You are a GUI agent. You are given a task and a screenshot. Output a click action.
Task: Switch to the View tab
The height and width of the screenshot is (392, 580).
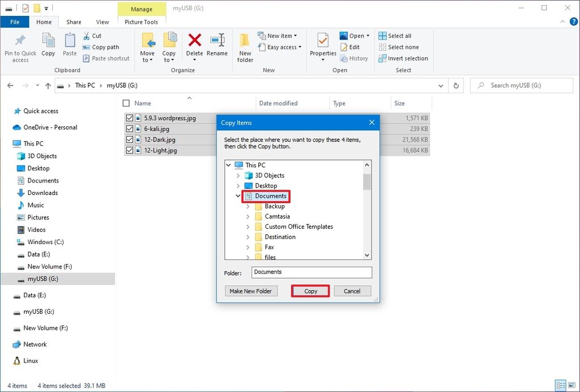point(102,22)
